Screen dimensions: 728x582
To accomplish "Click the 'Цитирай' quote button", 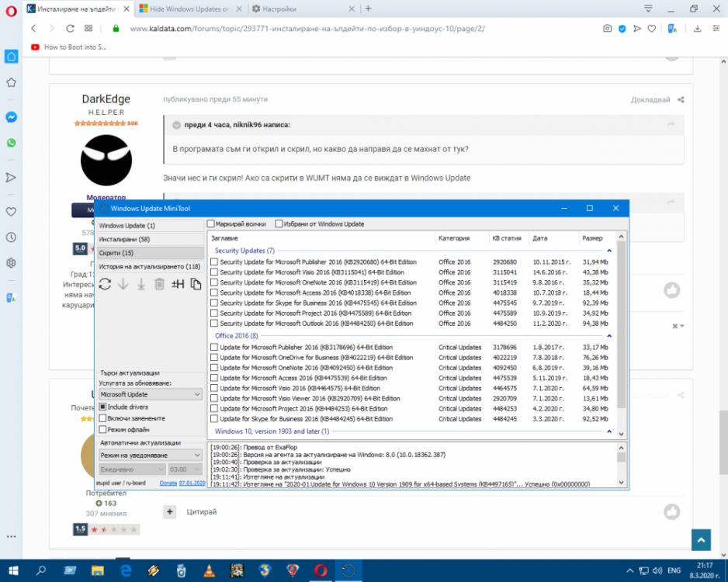I will tap(202, 512).
